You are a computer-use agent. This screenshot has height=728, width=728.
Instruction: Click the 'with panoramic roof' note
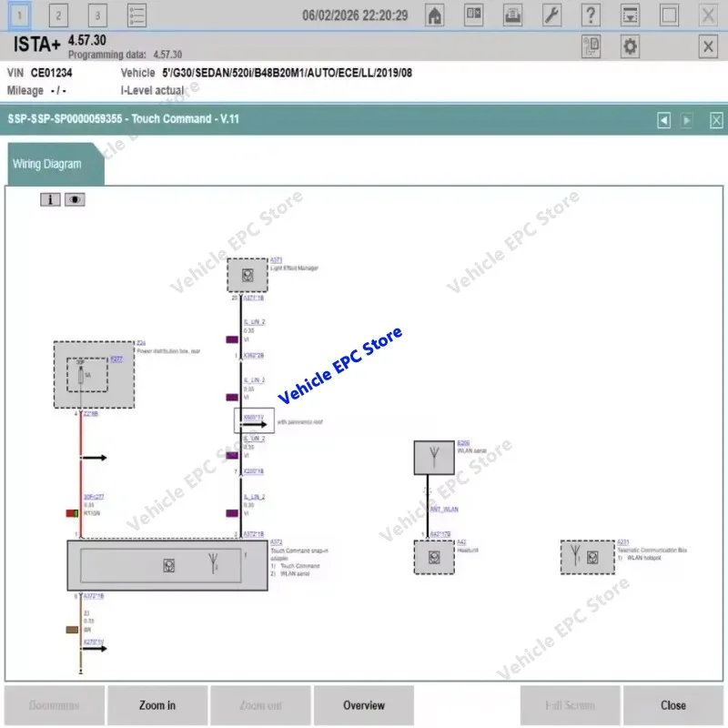[x=300, y=422]
